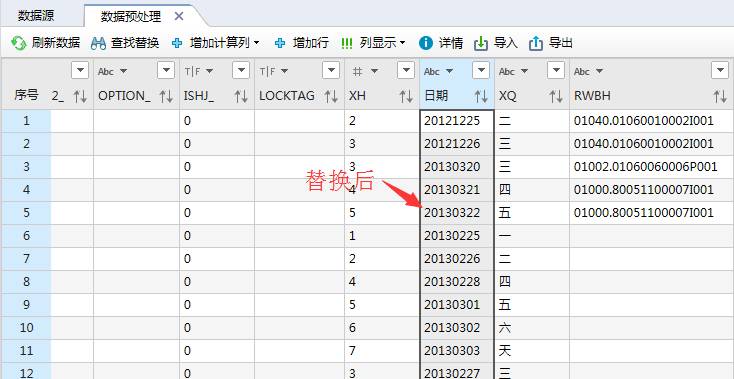Viewport: 734px width, 379px height.
Task: Select the 数据预处理 tab
Action: click(131, 17)
